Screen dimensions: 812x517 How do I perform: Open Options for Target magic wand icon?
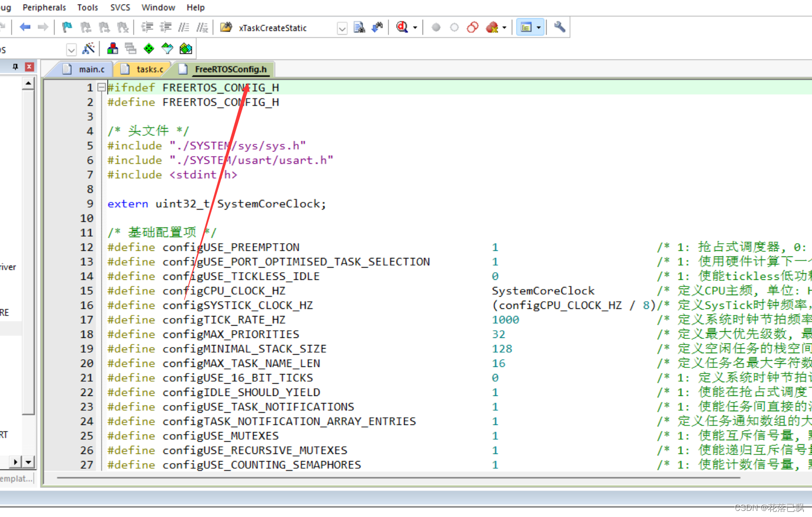click(88, 49)
